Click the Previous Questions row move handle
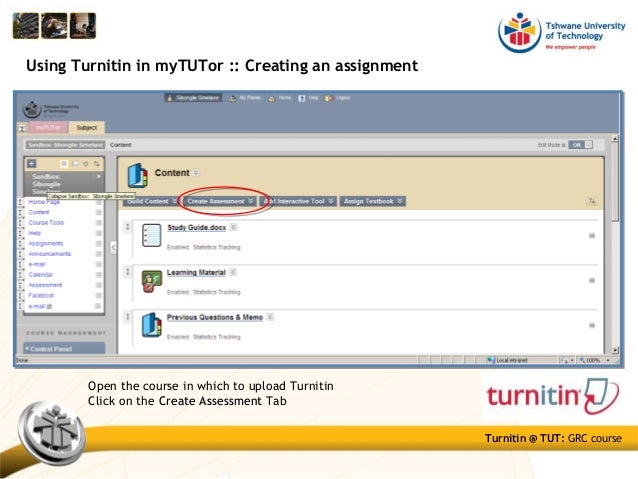The image size is (638, 479). (x=127, y=317)
